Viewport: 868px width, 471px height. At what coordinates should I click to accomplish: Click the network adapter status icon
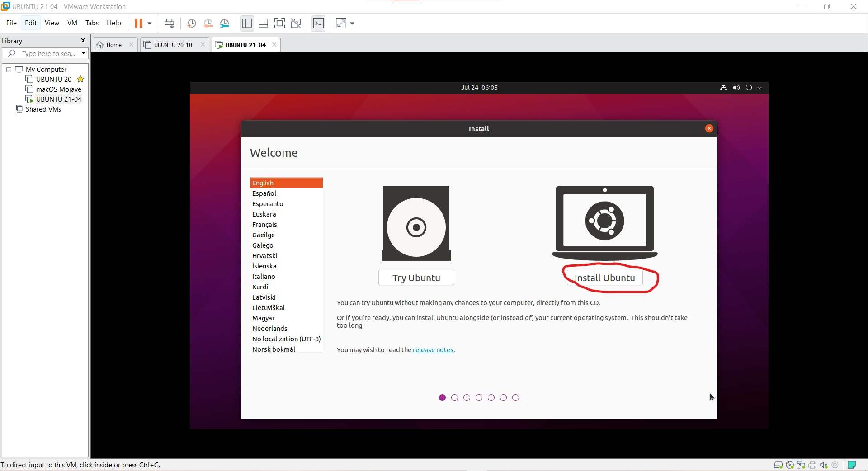point(801,465)
